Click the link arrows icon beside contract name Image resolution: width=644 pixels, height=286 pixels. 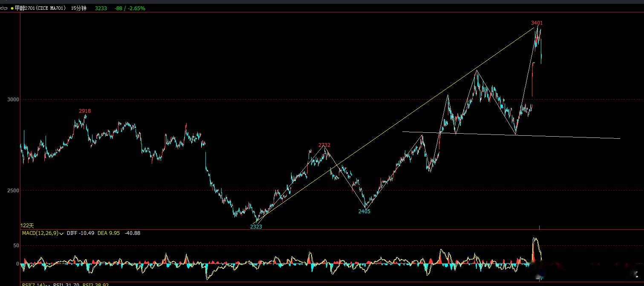[x=4, y=8]
